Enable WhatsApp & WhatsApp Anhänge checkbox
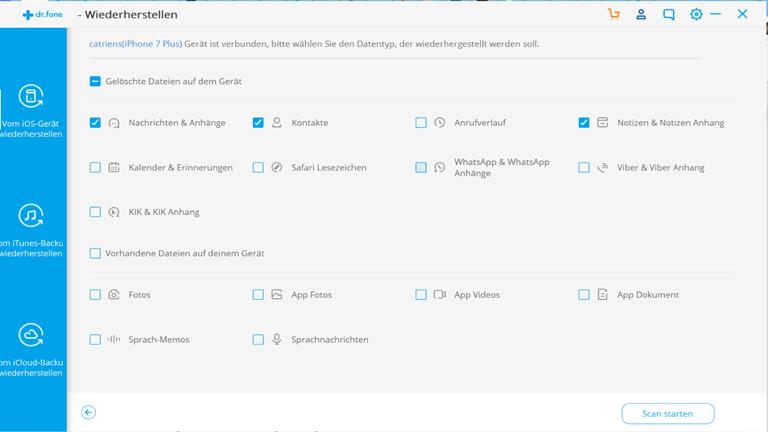Viewport: 768px width, 432px height. pyautogui.click(x=421, y=167)
